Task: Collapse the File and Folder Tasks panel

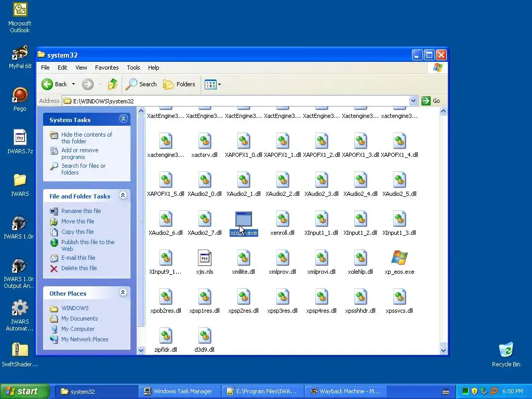Action: coord(123,195)
